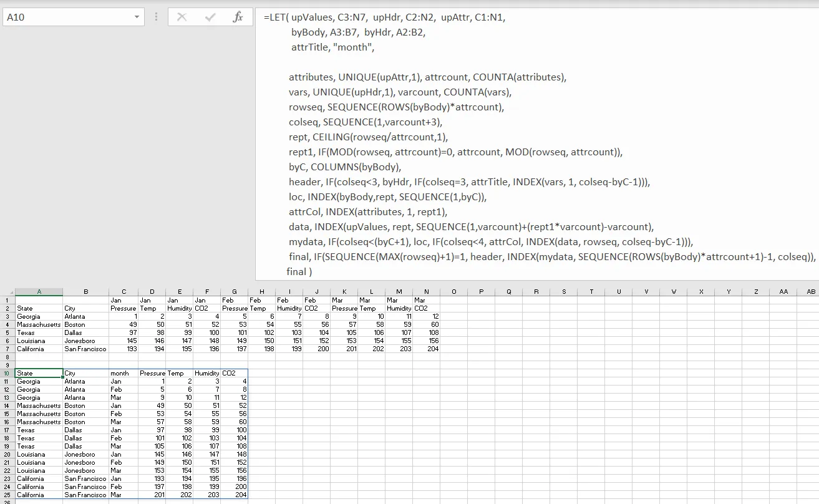The height and width of the screenshot is (504, 819).
Task: Click cell E21 containing 150
Action: tap(179, 462)
